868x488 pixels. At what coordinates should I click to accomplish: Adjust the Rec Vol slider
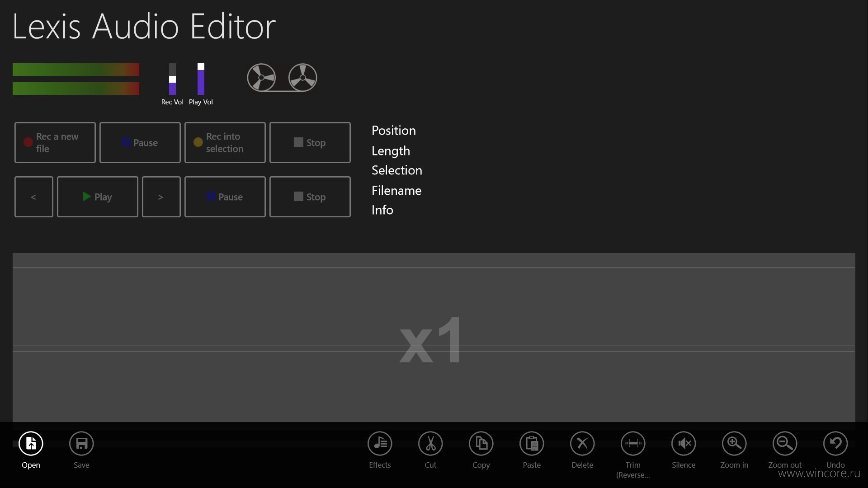pyautogui.click(x=172, y=79)
